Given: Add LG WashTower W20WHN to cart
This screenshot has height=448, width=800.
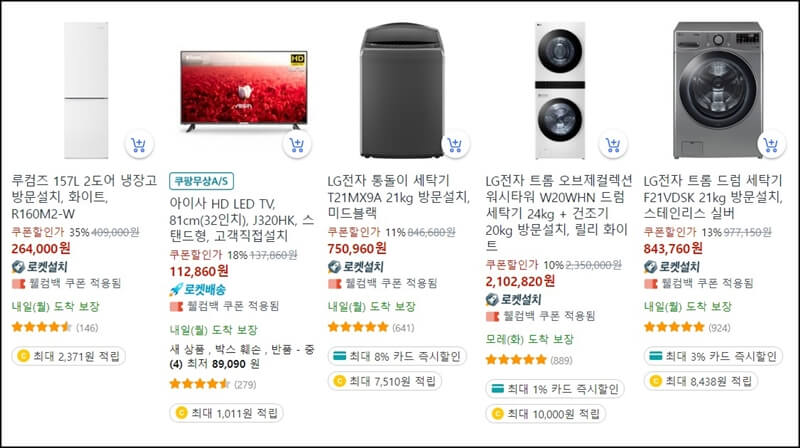Looking at the screenshot, I should (613, 145).
